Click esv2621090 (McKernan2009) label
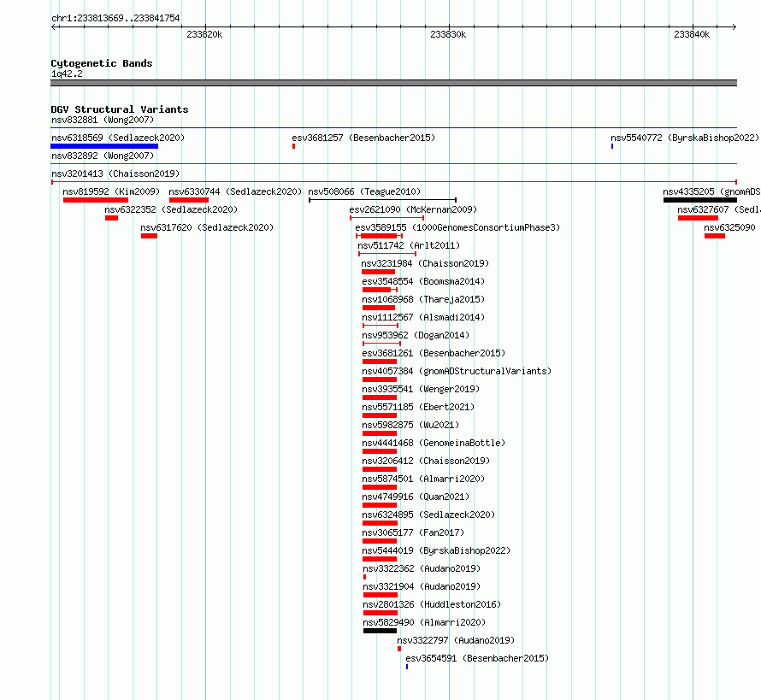The image size is (761, 700). pyautogui.click(x=413, y=209)
